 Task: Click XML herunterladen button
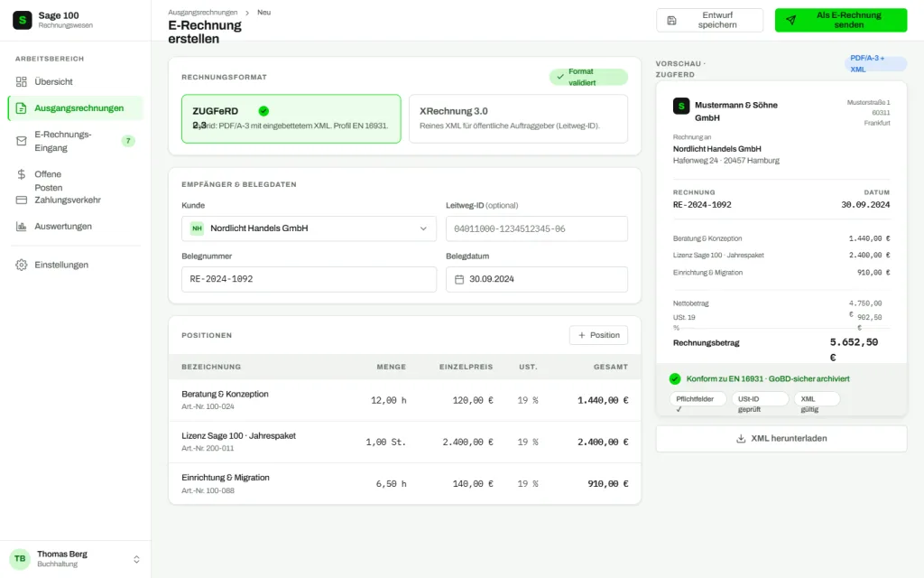[x=781, y=439]
